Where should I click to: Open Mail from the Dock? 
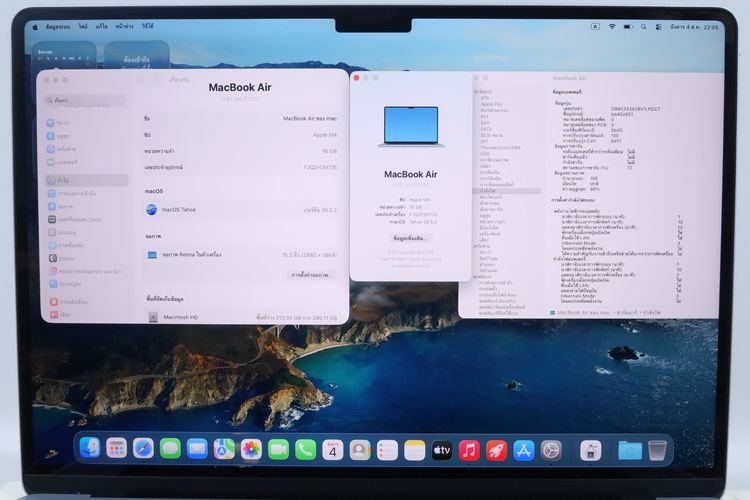tap(197, 449)
